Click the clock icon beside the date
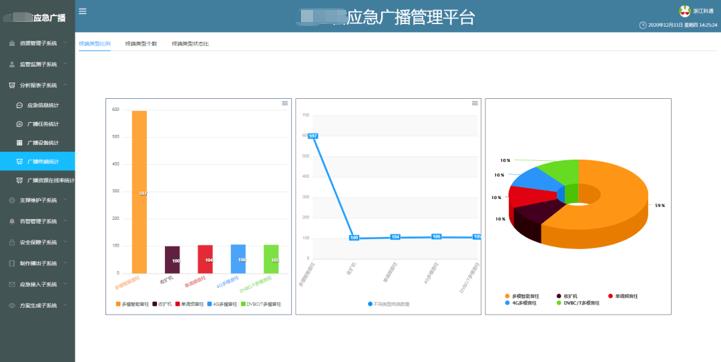The width and height of the screenshot is (721, 362). click(x=643, y=25)
